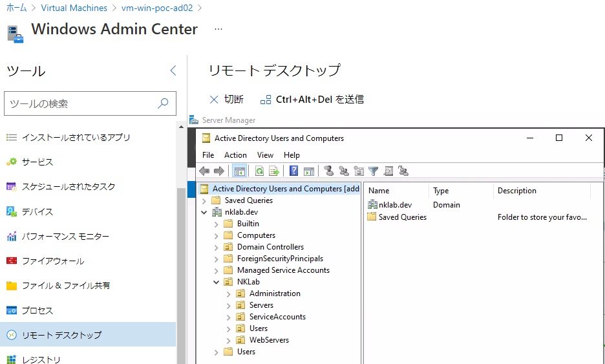Screen dimensions: 605x364
Task: Click the X icon beside 切断
Action: (x=214, y=100)
